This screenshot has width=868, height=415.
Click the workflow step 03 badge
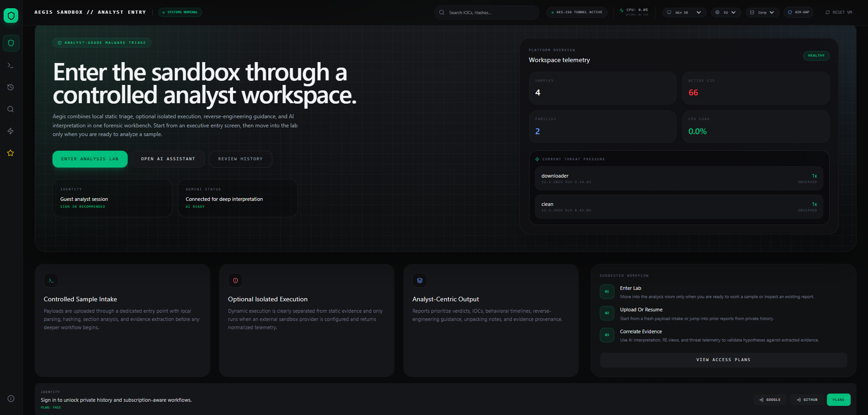[607, 335]
